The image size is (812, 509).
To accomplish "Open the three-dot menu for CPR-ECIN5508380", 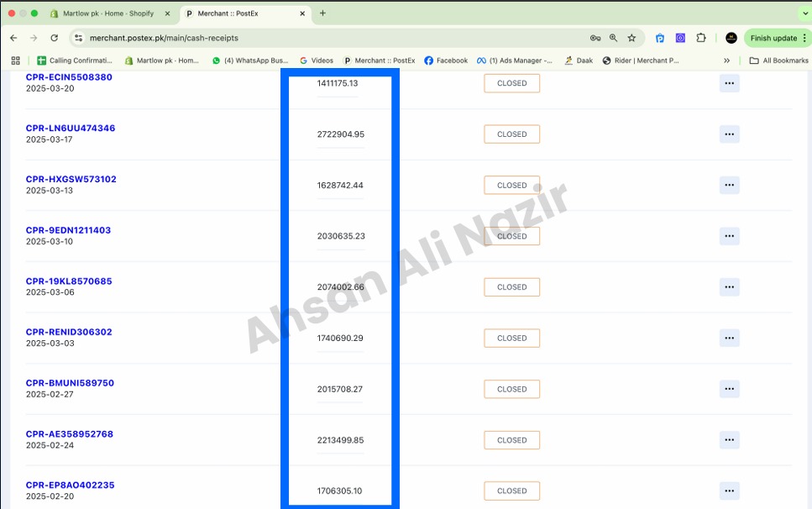I will pyautogui.click(x=729, y=83).
